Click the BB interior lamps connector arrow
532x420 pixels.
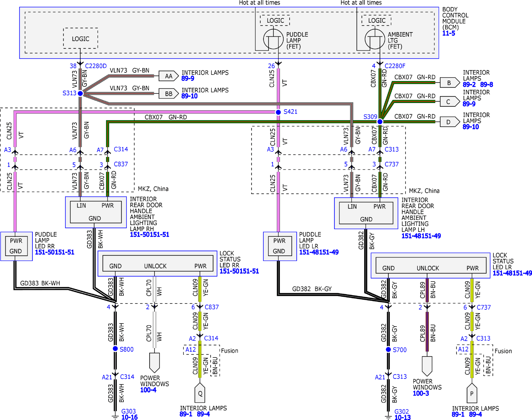tap(169, 94)
